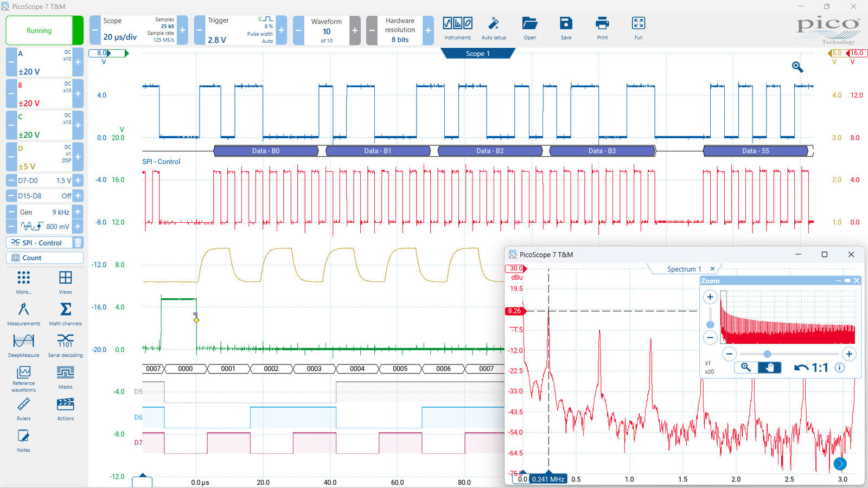Click horizontal zoom plus button in Zoom panel
The image size is (868, 488).
pyautogui.click(x=849, y=354)
